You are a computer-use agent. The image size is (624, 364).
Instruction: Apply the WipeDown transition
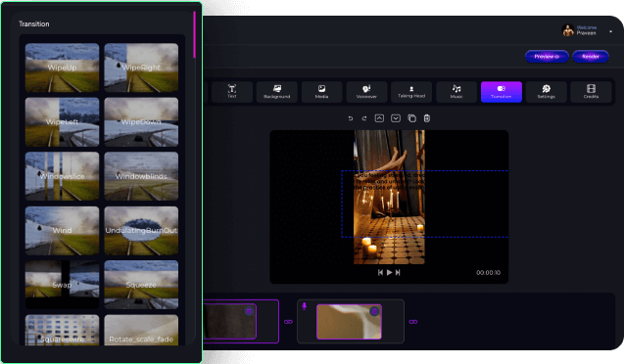(x=141, y=122)
